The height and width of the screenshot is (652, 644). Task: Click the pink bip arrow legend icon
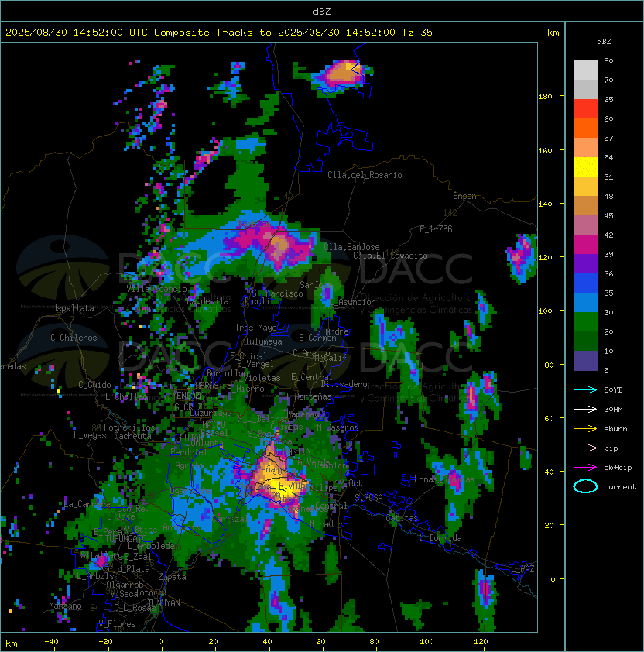coord(585,448)
